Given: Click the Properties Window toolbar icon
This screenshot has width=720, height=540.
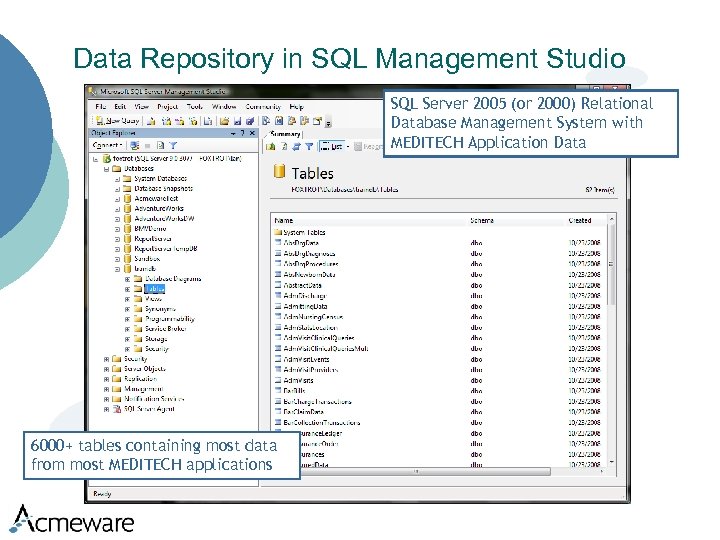Looking at the screenshot, I should coord(317,121).
